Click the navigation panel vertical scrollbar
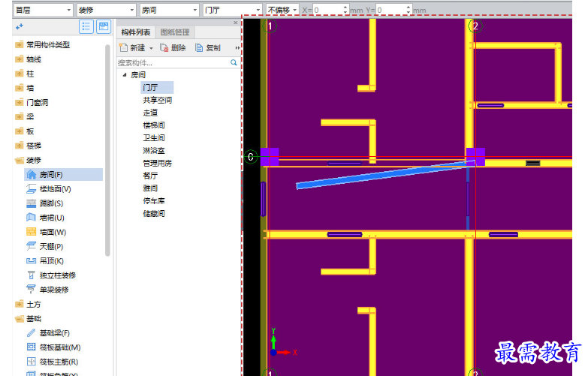 pos(107,150)
